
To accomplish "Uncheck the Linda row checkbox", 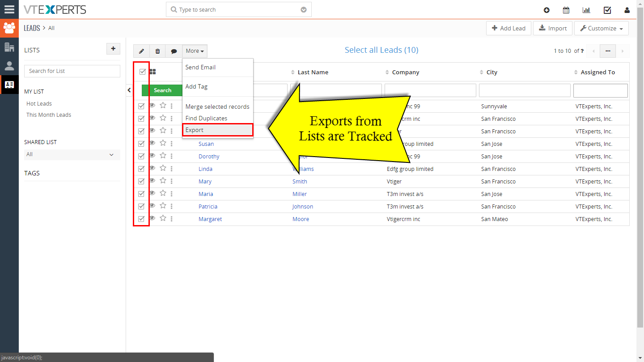I will [141, 169].
